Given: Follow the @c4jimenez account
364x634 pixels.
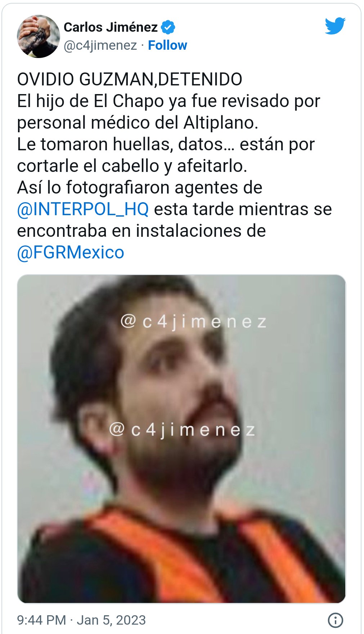Looking at the screenshot, I should click(167, 45).
